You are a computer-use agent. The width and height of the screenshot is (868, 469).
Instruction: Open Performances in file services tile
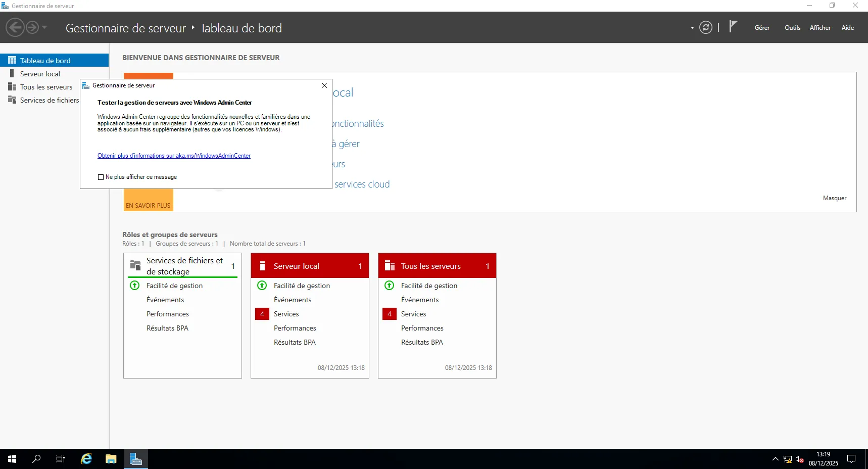pyautogui.click(x=168, y=314)
